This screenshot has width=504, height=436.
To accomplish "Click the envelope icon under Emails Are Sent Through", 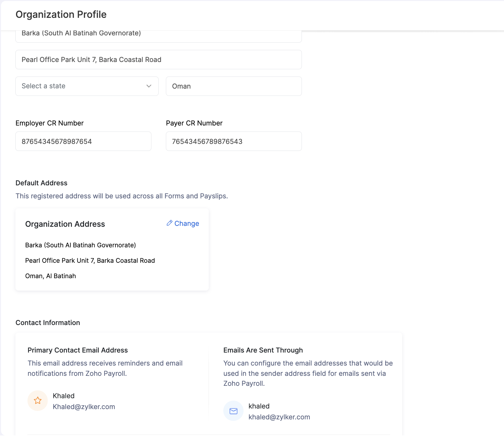I will pos(233,411).
